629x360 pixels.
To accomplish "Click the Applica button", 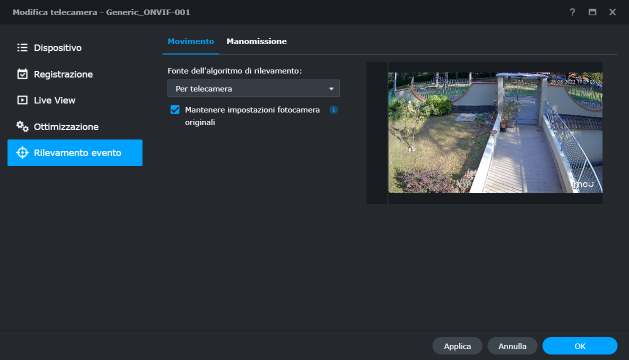I will (x=457, y=346).
